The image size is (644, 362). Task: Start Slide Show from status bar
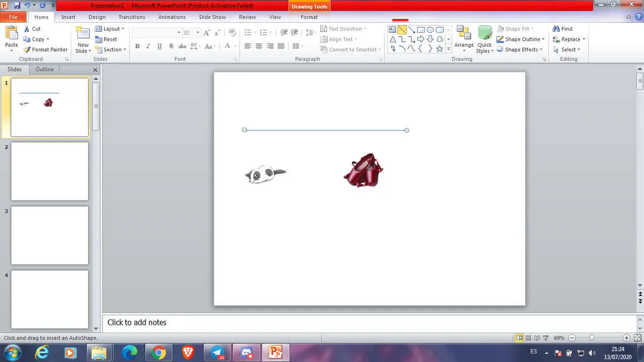(545, 338)
